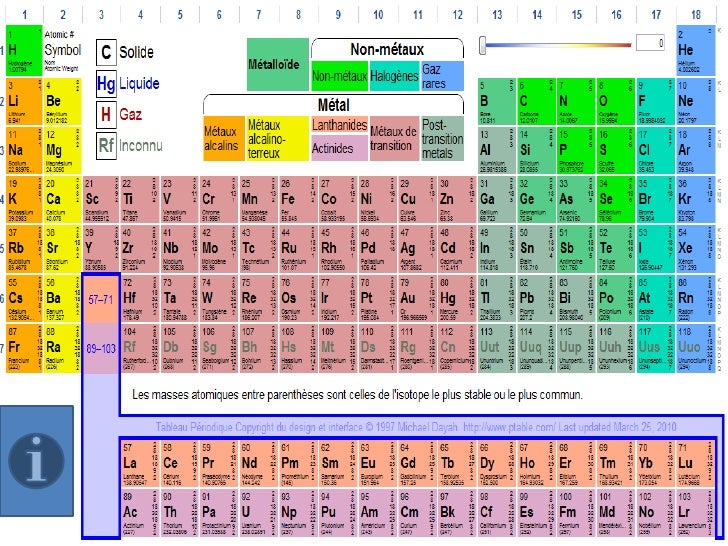Select the Copernicium Cn element cell
The height and width of the screenshot is (546, 728).
click(x=457, y=348)
